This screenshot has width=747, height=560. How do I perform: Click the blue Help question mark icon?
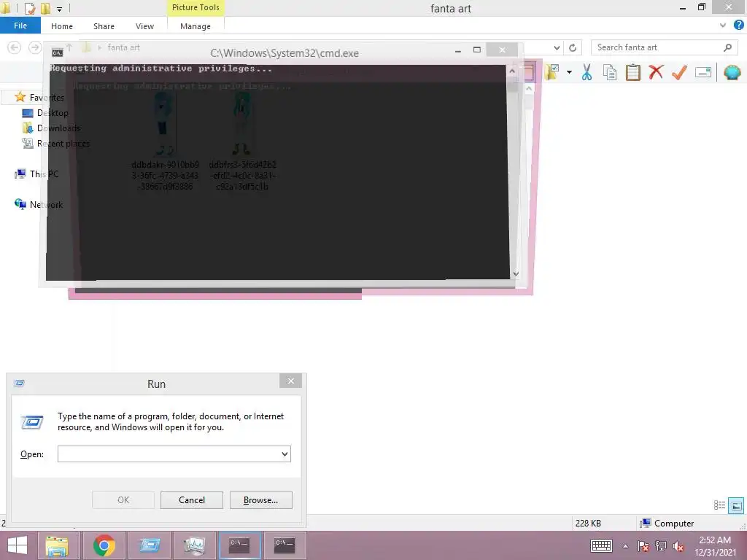[738, 25]
